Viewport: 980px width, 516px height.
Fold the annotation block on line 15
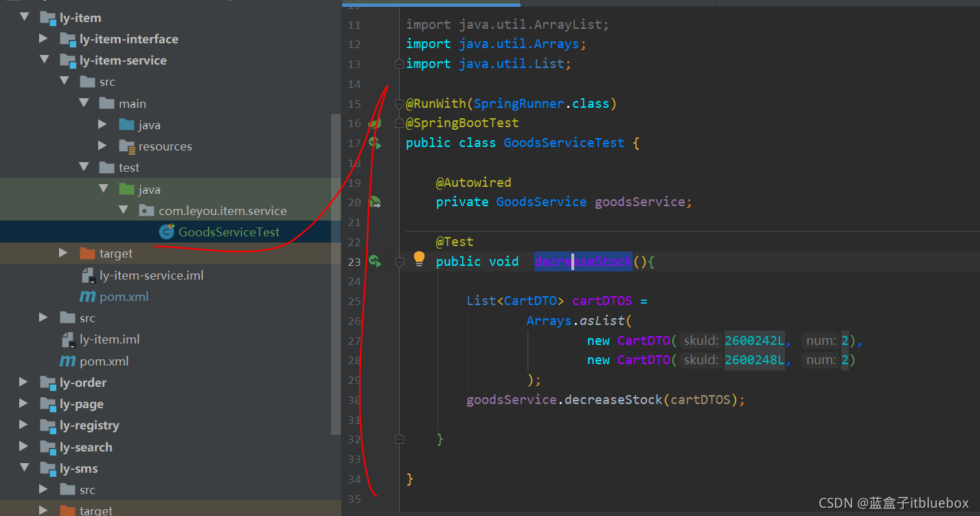point(399,104)
